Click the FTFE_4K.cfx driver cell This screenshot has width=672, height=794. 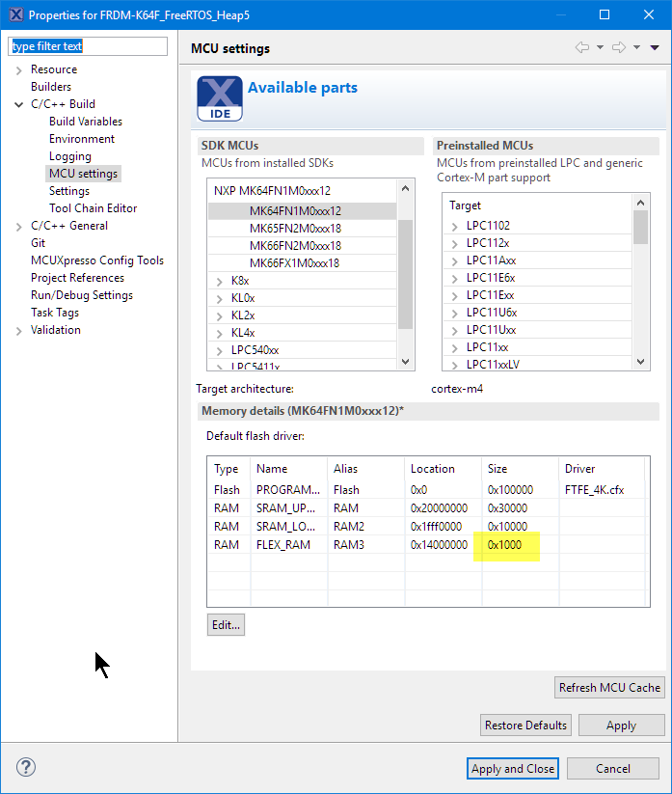(x=594, y=490)
